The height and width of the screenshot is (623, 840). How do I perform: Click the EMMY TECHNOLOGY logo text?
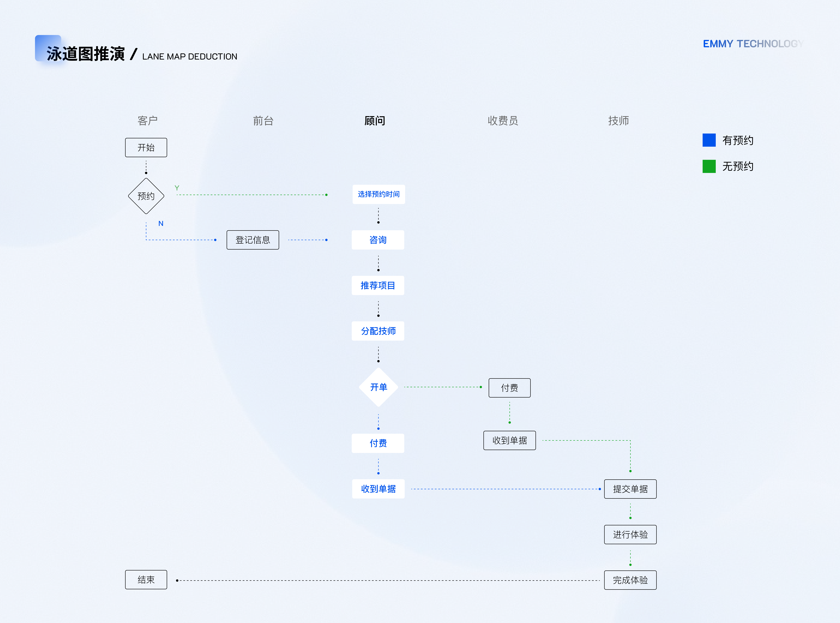753,44
